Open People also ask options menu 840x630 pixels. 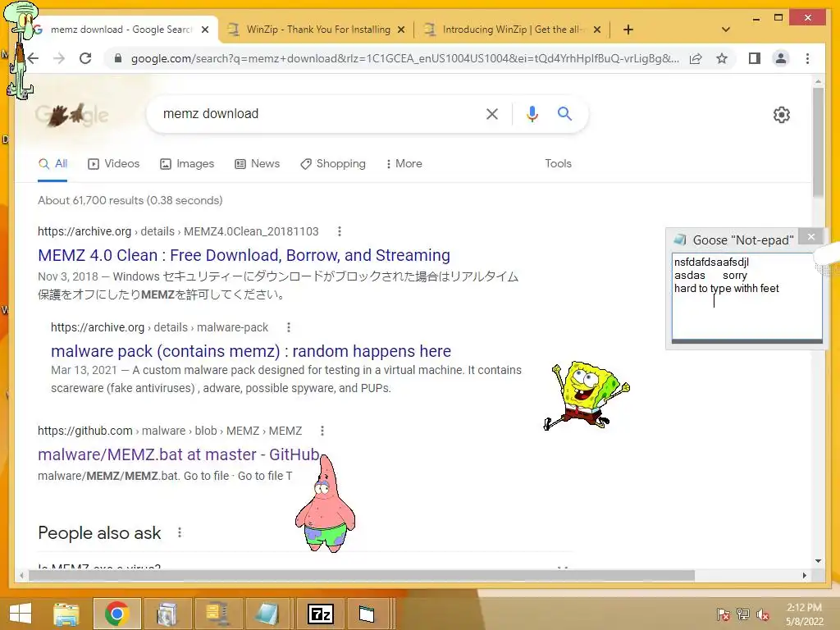pyautogui.click(x=180, y=532)
